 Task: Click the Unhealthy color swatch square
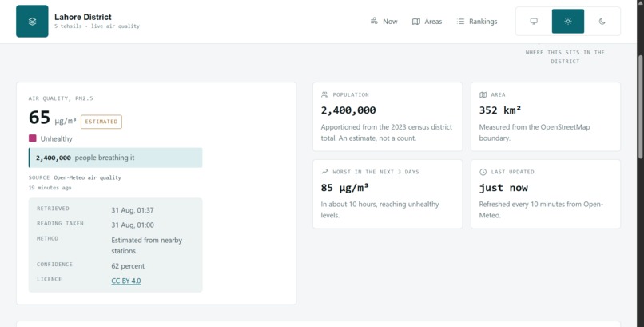pyautogui.click(x=33, y=138)
